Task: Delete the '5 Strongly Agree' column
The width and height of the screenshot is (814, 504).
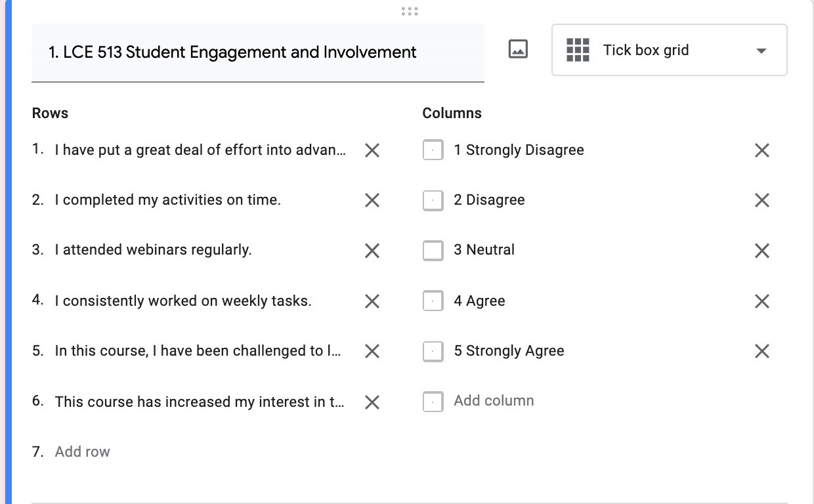Action: point(761,351)
